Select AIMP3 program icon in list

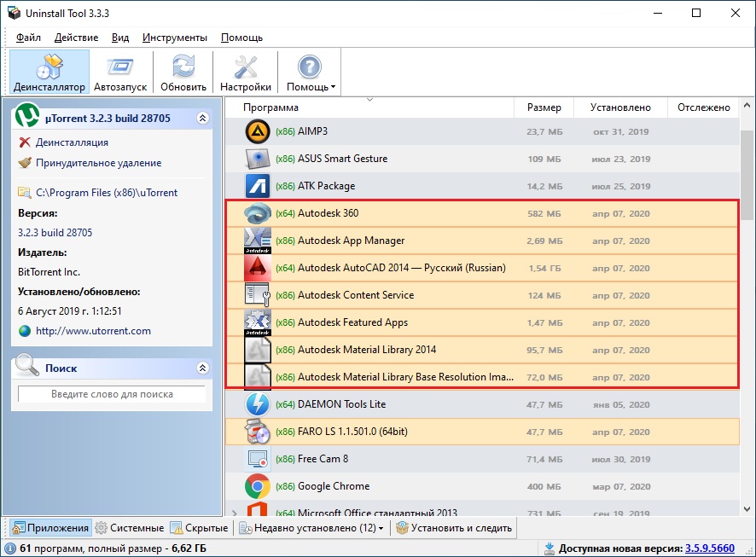coord(257,131)
